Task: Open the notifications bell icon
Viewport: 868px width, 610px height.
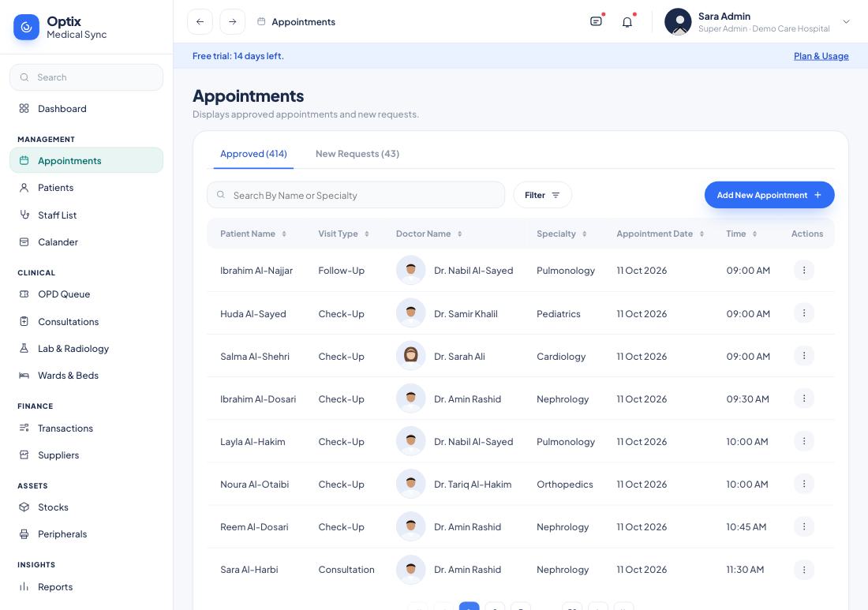Action: 627,22
